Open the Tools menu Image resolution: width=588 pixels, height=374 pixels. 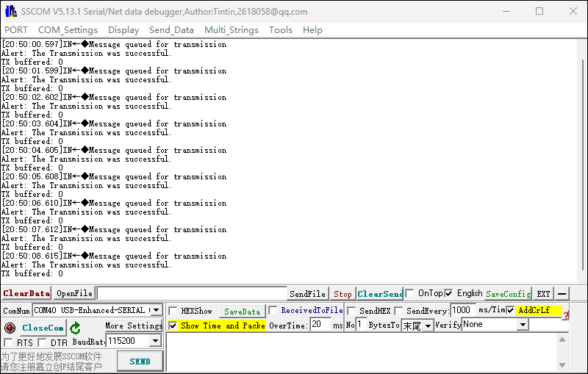[281, 30]
